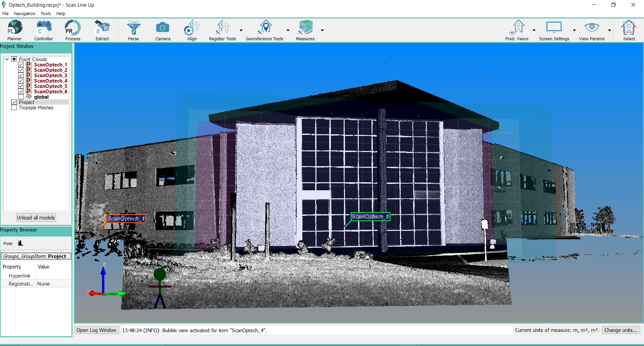Uncheck the ScanOptech_1 point cloud

point(21,65)
